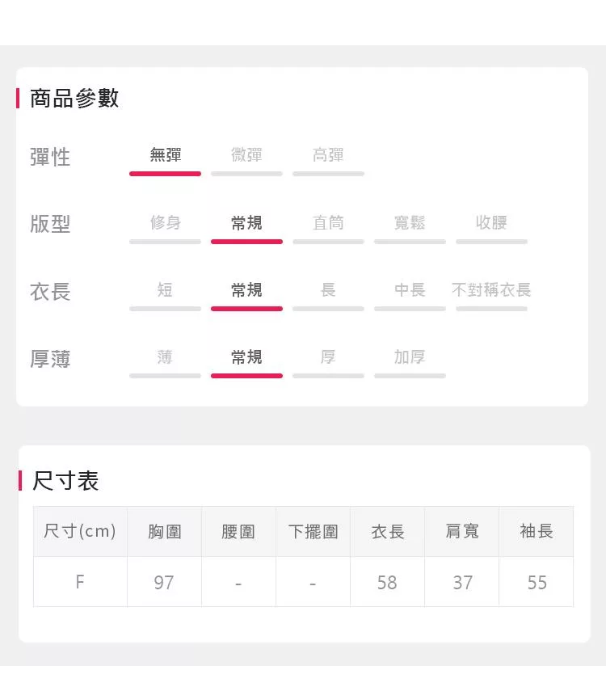Screen dimensions: 606x700
Task: Pick 中長 garment length option
Action: click(410, 290)
